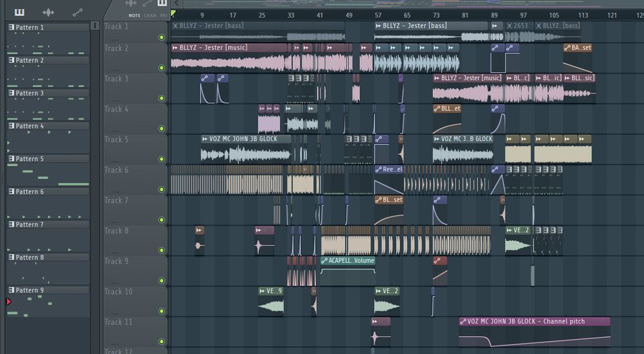This screenshot has width=644, height=354.
Task: Select the NOTE tab
Action: click(135, 15)
